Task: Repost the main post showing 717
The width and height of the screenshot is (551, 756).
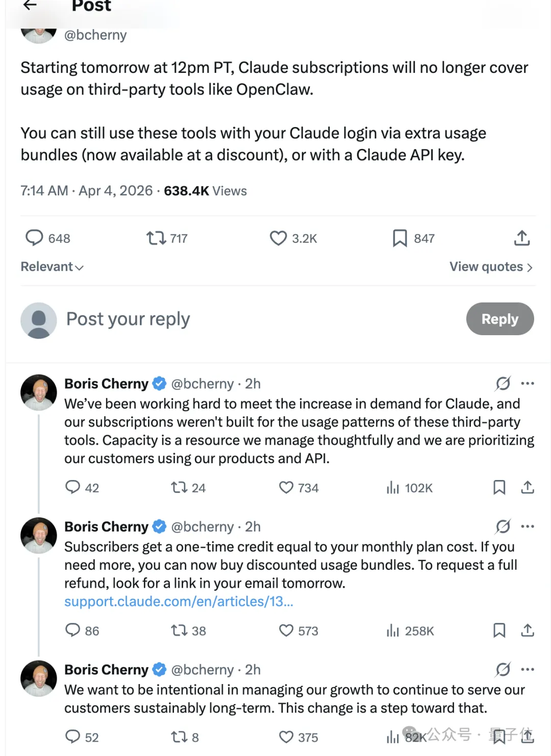Action: pos(156,238)
